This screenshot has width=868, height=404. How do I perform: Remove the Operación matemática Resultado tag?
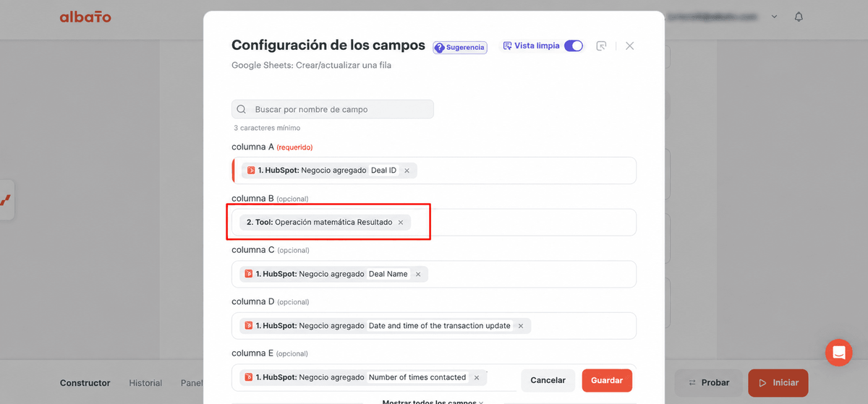coord(400,223)
